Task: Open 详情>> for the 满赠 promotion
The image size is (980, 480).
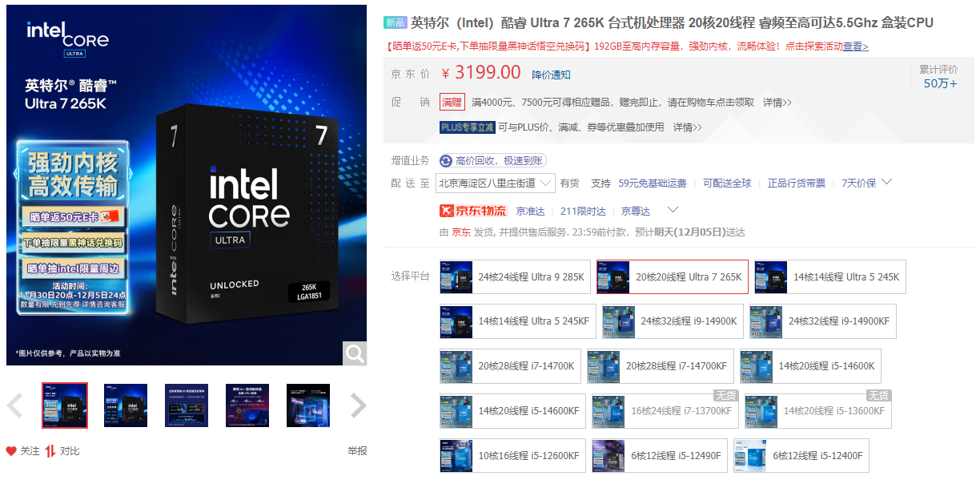Action: point(777,103)
